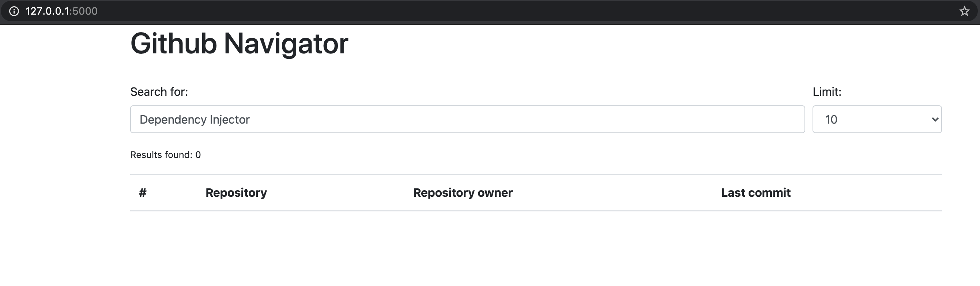Select the "Last commit" column header
980x286 pixels.
[755, 193]
